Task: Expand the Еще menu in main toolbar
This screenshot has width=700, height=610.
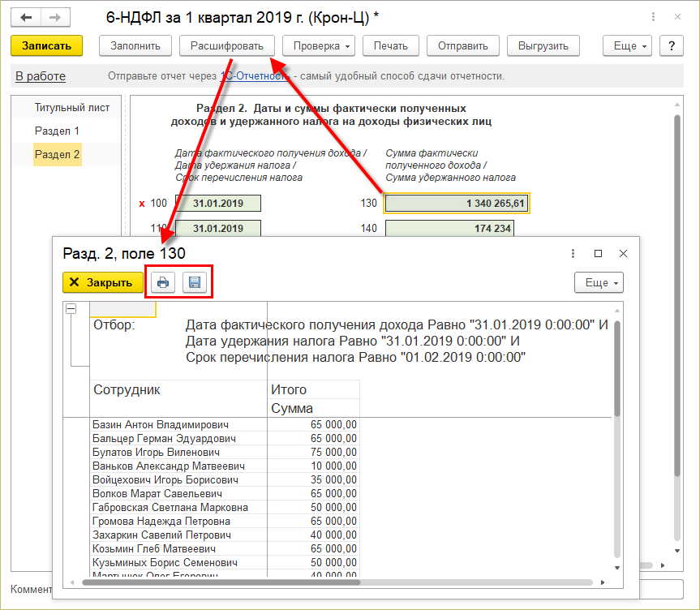Action: pos(630,46)
